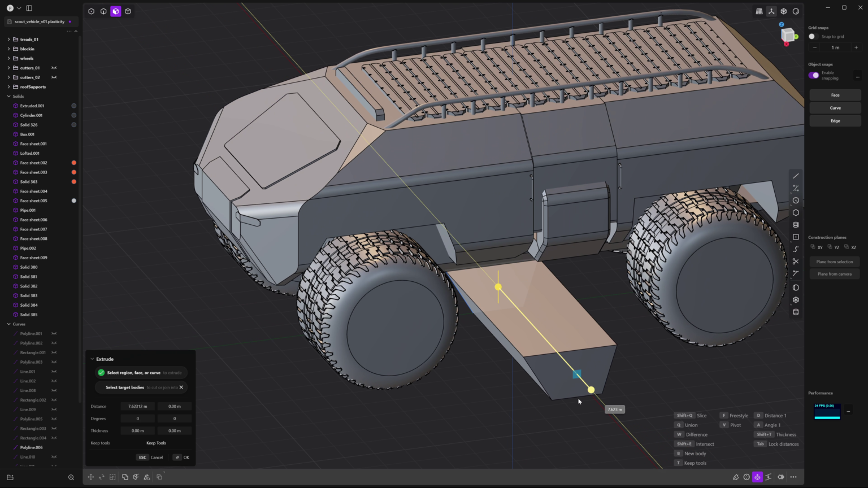
Task: Select the scissors Trim tool
Action: click(x=796, y=262)
